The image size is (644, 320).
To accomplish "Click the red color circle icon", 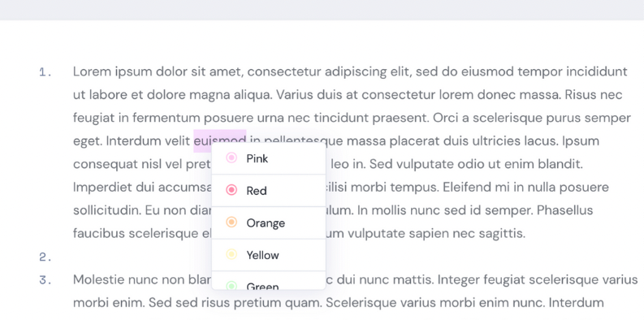I will coord(231,190).
